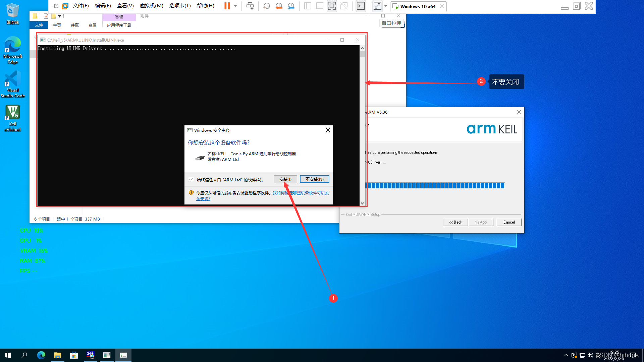Click the 不安装(N) button
Screen dimensions: 644x362
pos(314,179)
